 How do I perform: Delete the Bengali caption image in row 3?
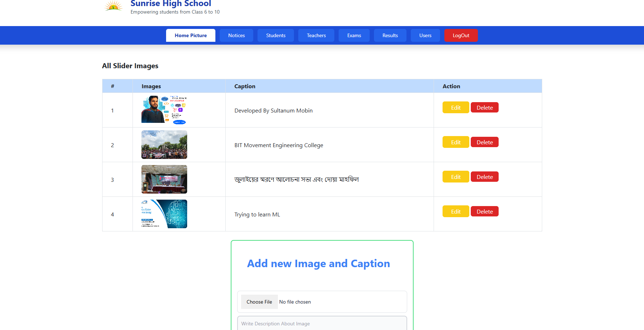pyautogui.click(x=485, y=177)
